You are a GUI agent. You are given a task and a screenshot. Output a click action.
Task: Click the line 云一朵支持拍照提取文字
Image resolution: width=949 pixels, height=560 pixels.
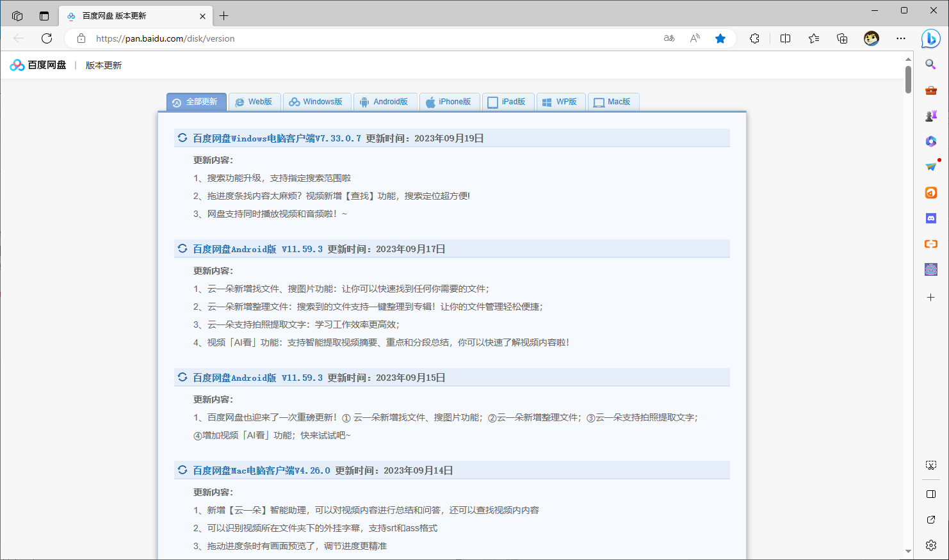pos(296,324)
